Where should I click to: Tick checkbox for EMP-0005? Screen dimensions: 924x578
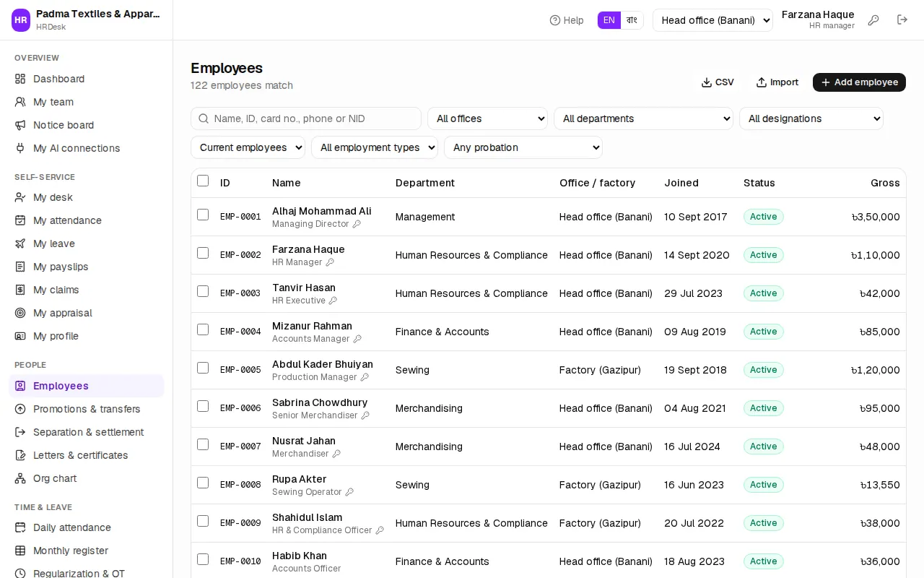(x=203, y=368)
